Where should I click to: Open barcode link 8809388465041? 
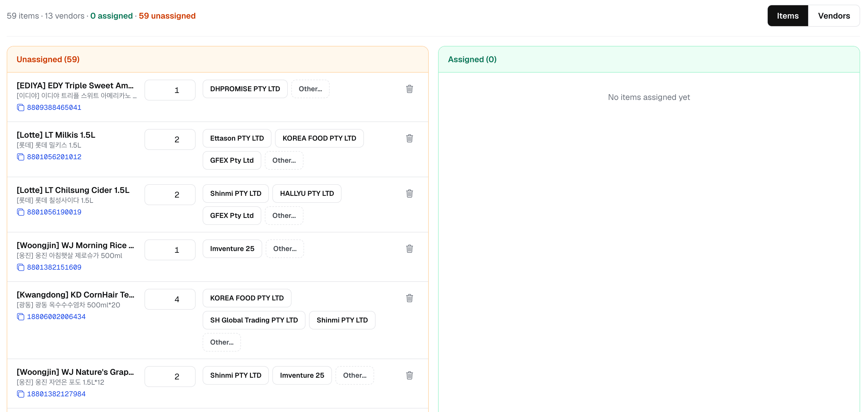[x=54, y=108]
